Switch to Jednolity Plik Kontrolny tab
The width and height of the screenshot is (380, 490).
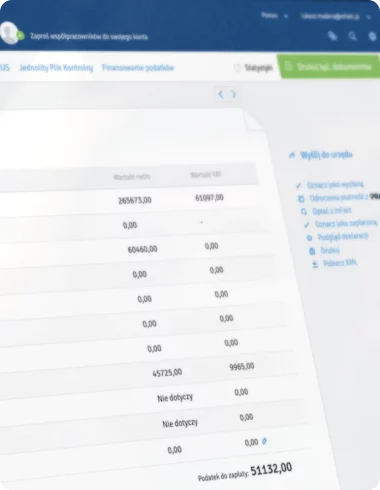[x=56, y=68]
